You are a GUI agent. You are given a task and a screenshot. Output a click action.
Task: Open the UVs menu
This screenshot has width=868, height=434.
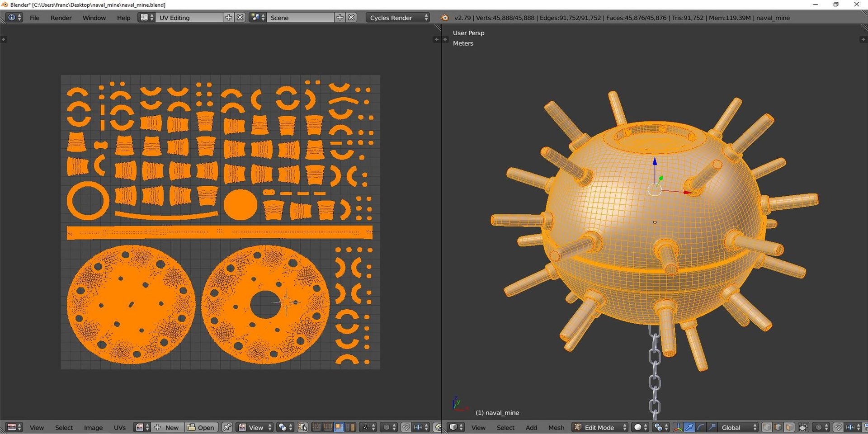click(120, 428)
